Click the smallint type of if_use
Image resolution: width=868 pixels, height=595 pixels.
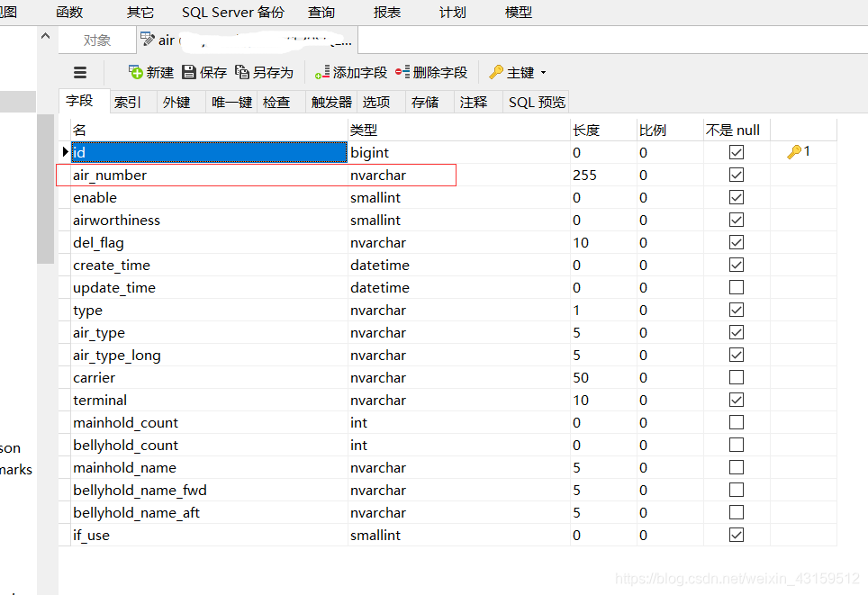click(459, 536)
